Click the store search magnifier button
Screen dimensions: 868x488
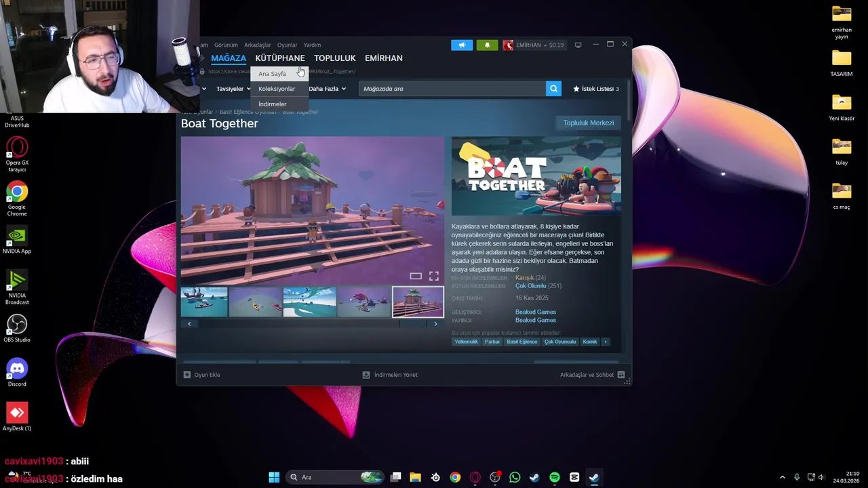[553, 89]
